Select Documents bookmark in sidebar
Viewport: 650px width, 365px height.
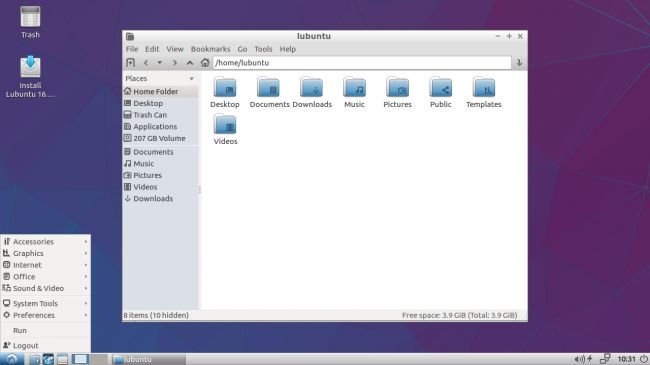click(x=160, y=152)
